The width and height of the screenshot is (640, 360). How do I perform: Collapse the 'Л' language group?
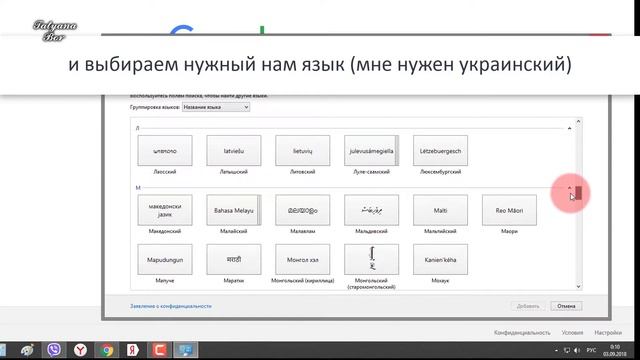569,128
